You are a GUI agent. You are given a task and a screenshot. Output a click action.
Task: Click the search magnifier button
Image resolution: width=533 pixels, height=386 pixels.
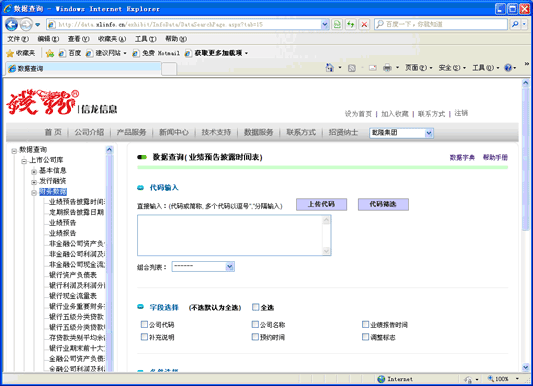point(515,24)
